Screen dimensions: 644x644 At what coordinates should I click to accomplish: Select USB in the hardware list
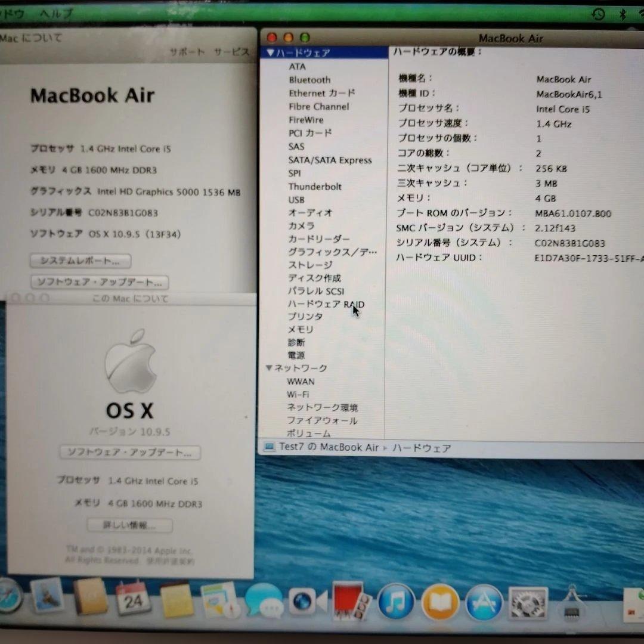coord(296,199)
